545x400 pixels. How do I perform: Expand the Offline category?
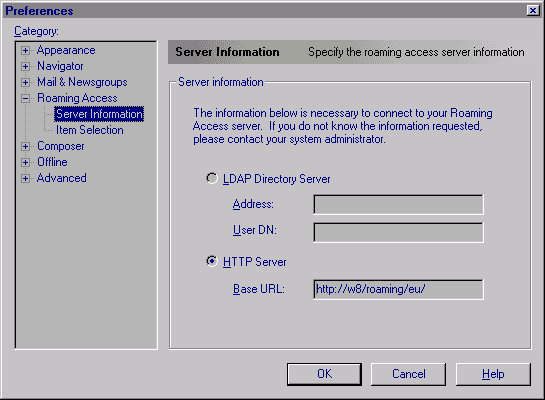click(25, 162)
